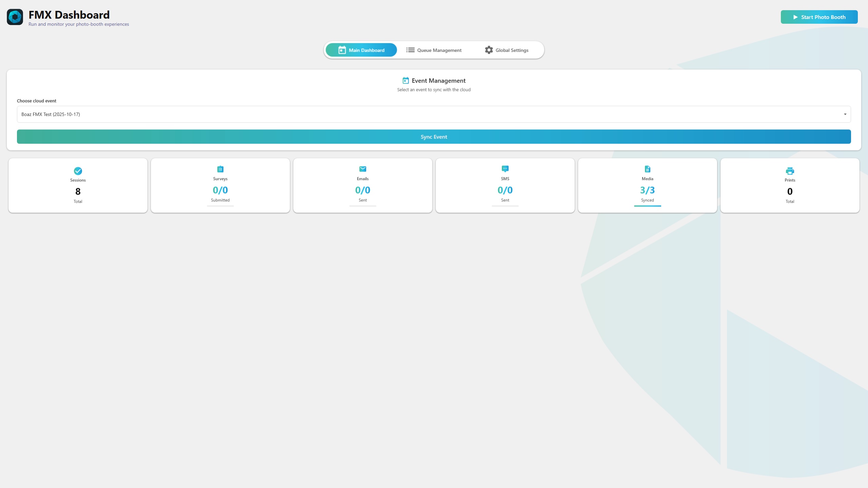Image resolution: width=868 pixels, height=488 pixels.
Task: Switch to the Main Dashboard tab
Action: (x=361, y=50)
